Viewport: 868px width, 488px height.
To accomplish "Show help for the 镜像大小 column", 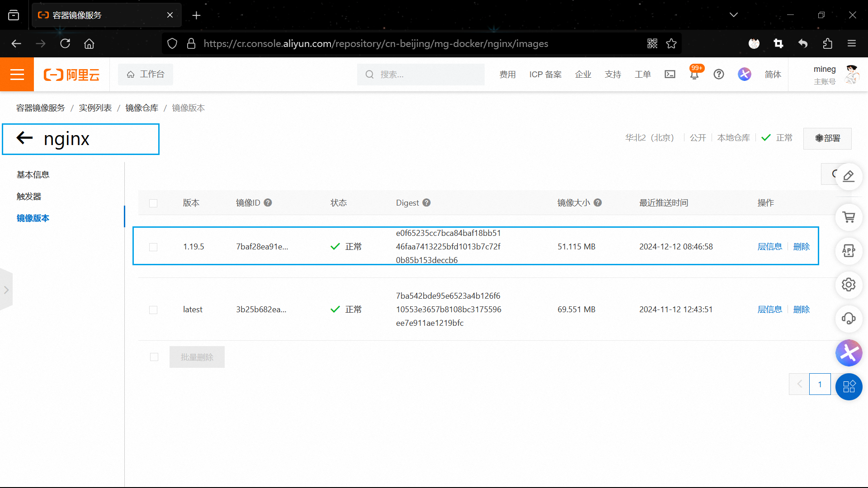I will coord(598,203).
